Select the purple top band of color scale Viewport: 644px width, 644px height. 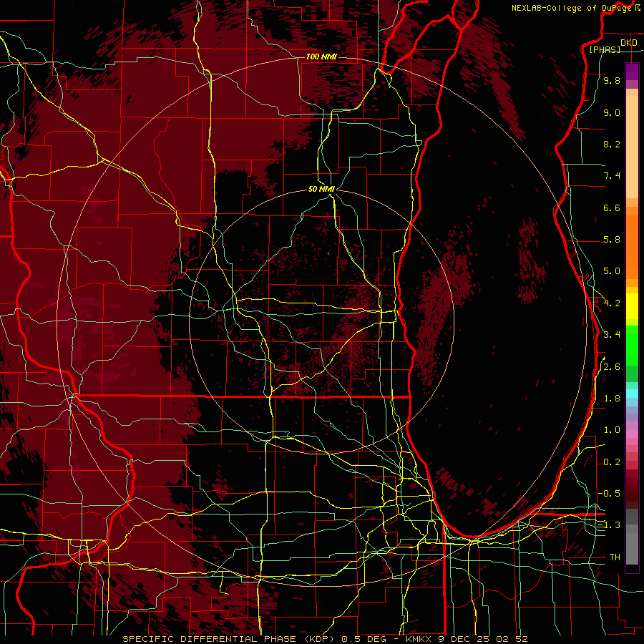pyautogui.click(x=632, y=72)
